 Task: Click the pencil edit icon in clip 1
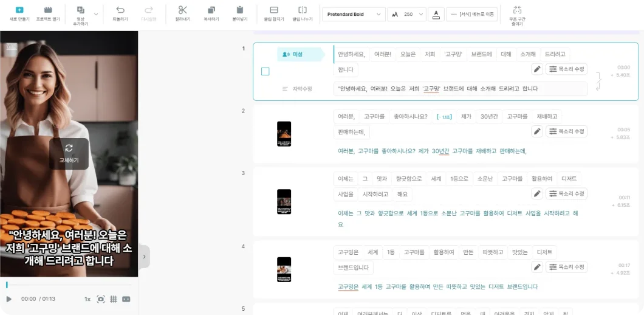[x=537, y=69]
